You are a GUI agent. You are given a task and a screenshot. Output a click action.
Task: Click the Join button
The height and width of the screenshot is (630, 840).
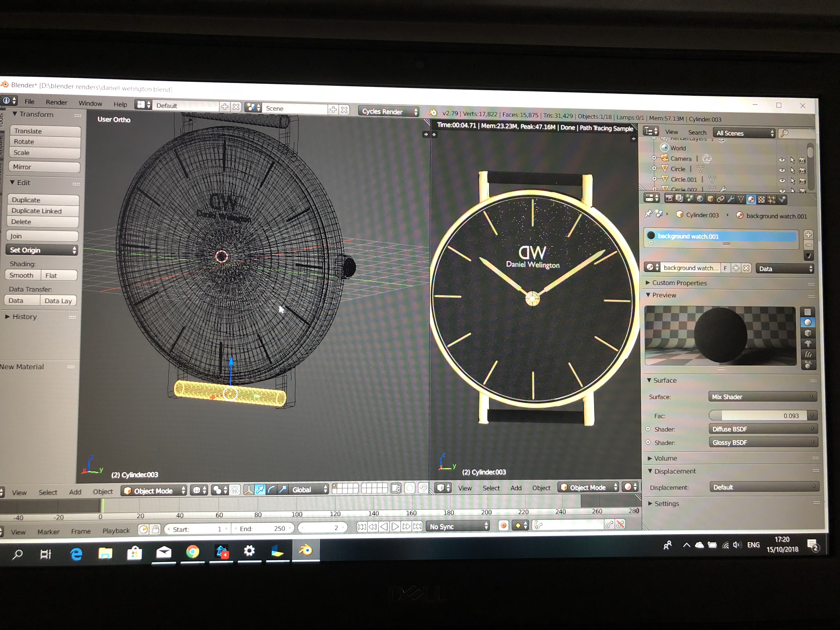click(42, 236)
